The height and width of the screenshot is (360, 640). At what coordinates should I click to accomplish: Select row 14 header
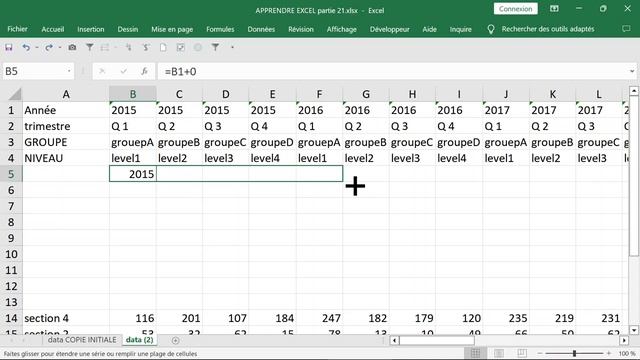pyautogui.click(x=11, y=318)
